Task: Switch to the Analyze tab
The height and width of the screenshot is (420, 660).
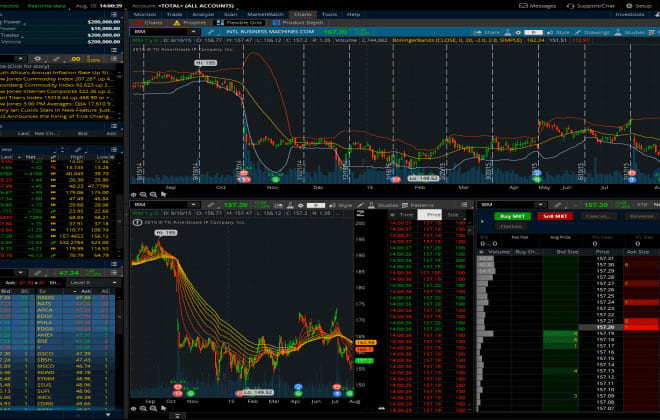Action: click(x=203, y=14)
